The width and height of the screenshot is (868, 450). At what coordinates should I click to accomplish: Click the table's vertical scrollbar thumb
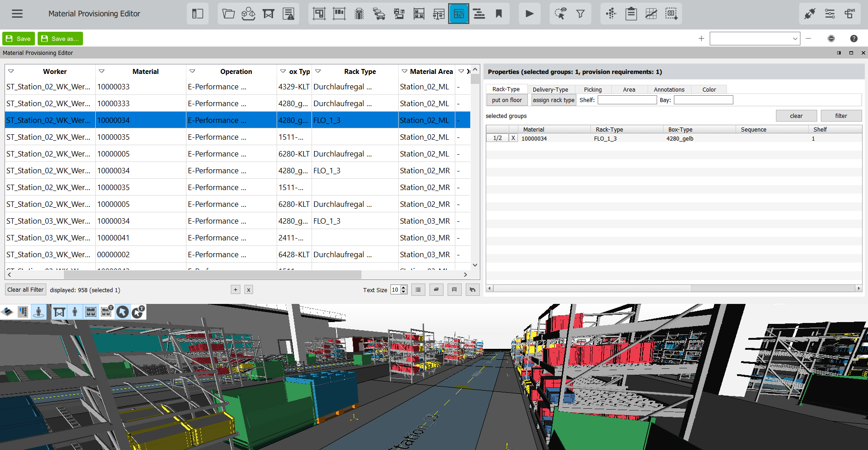pyautogui.click(x=475, y=79)
